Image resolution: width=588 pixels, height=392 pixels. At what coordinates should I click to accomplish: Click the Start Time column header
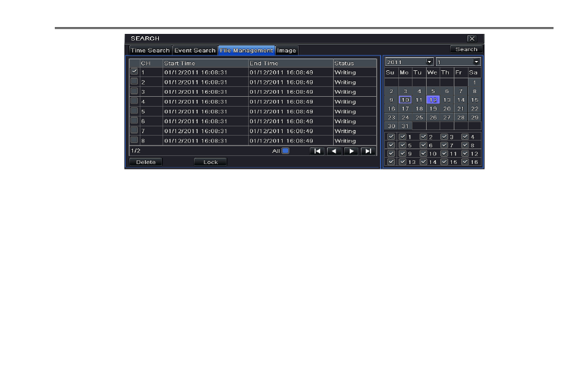click(x=206, y=63)
